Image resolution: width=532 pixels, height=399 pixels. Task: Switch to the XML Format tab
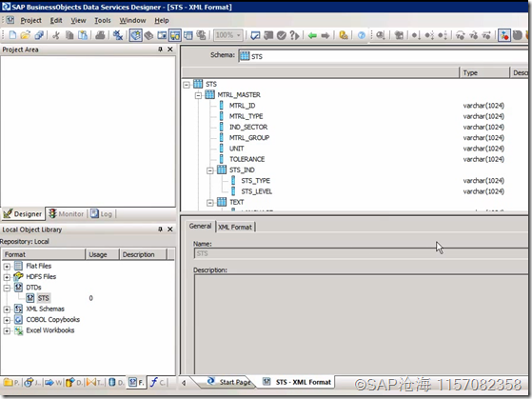click(x=235, y=227)
